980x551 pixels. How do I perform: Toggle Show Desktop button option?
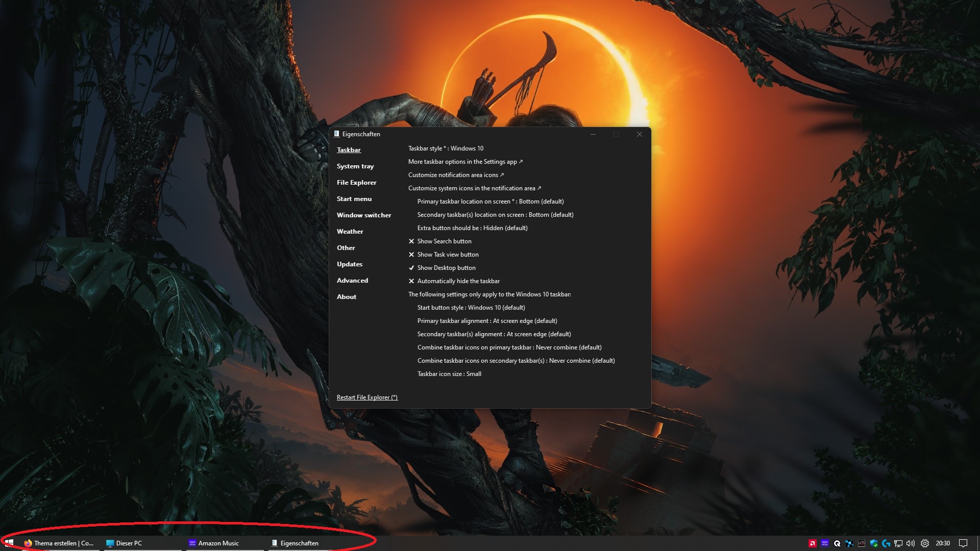coord(446,268)
